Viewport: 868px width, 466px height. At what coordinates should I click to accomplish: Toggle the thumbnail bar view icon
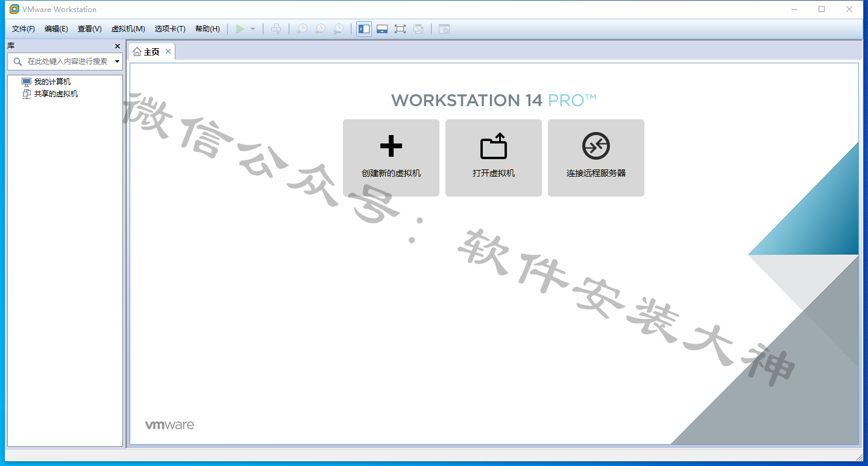pyautogui.click(x=382, y=29)
